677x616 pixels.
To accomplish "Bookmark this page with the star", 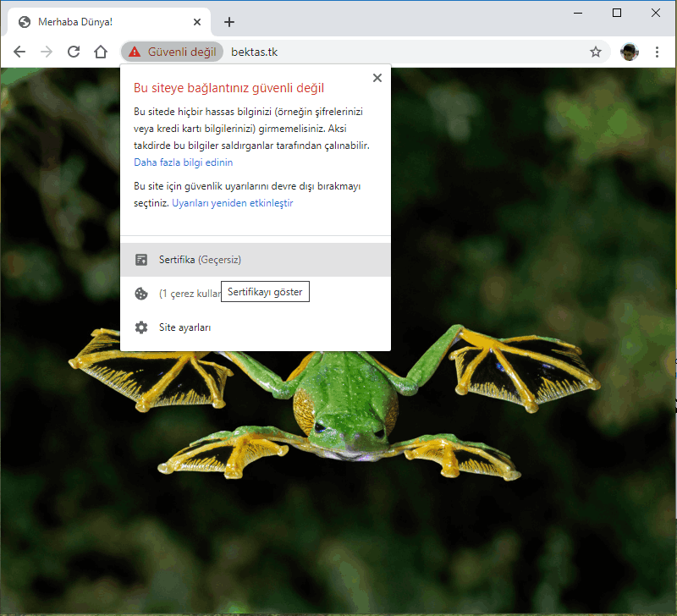I will [596, 52].
